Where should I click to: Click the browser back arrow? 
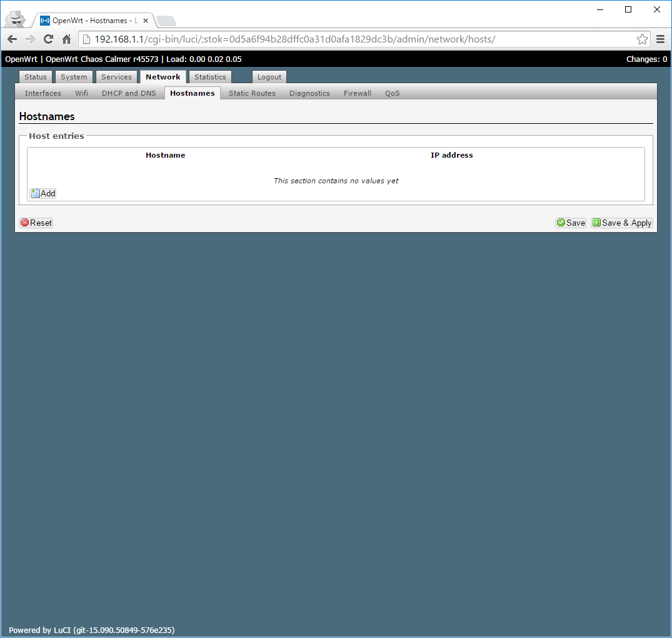pos(12,39)
